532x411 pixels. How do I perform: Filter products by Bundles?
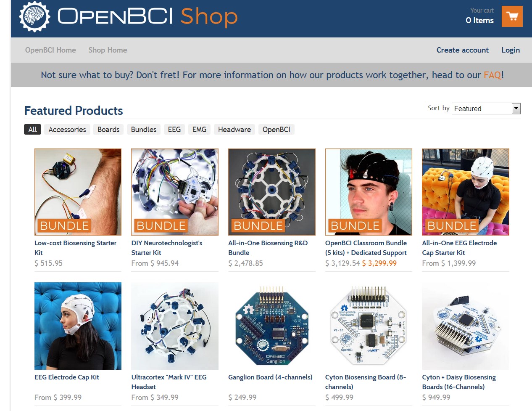point(144,130)
